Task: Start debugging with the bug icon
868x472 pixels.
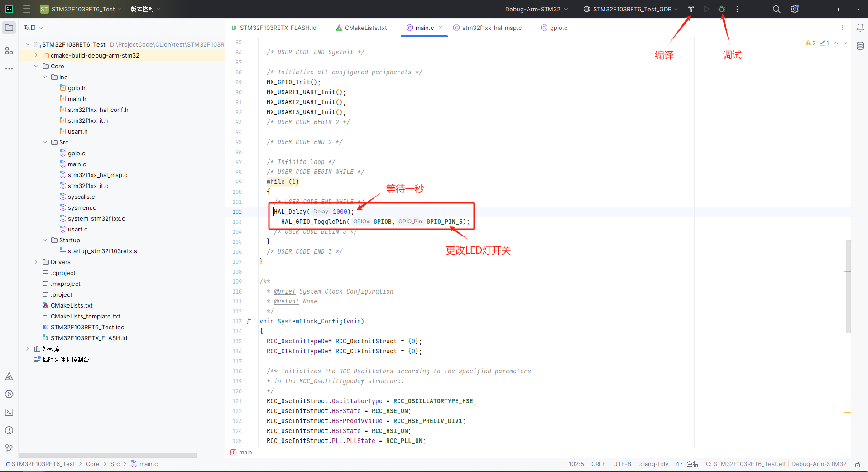Action: click(722, 9)
